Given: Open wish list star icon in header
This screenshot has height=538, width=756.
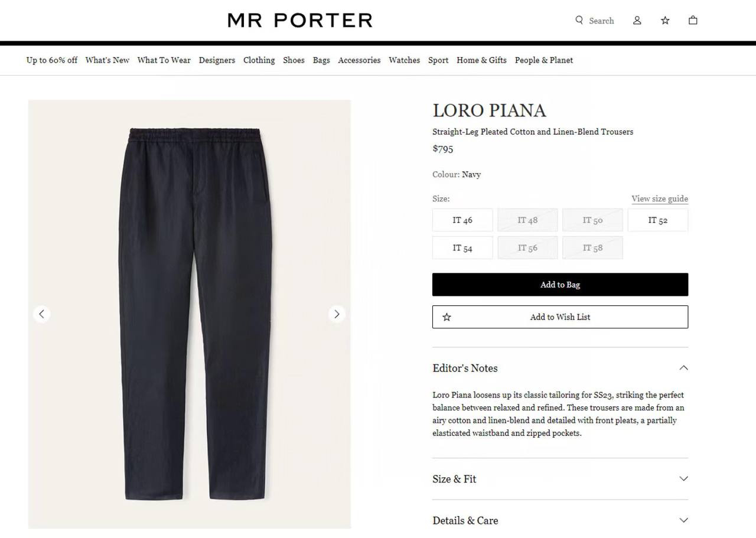Looking at the screenshot, I should click(665, 20).
